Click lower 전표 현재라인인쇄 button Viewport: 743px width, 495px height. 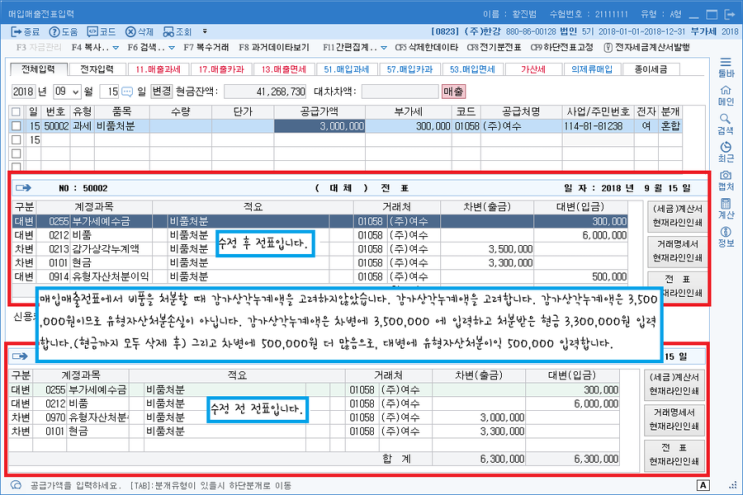coord(674,454)
